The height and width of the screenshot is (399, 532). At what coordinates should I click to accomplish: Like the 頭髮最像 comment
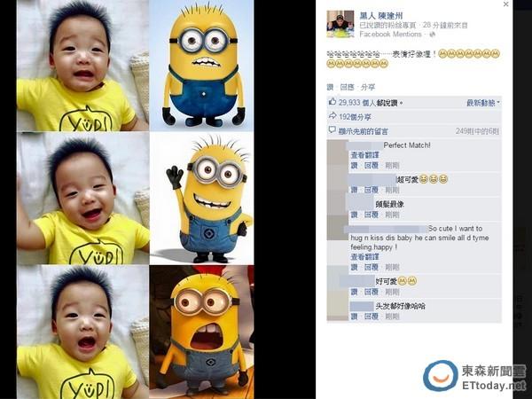click(354, 215)
